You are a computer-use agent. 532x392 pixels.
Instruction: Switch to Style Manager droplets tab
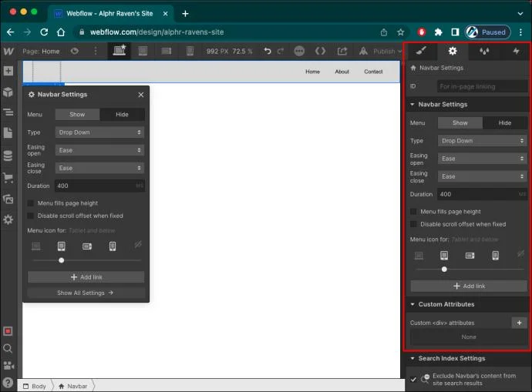pos(484,51)
